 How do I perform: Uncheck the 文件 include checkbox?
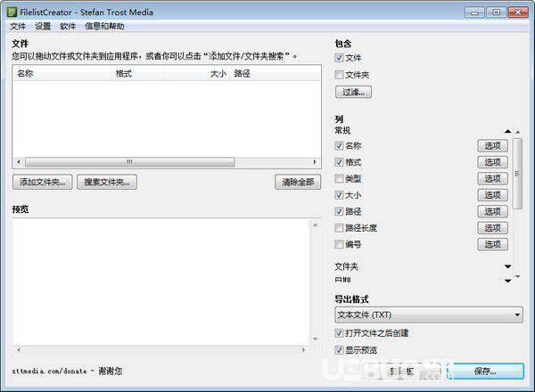pyautogui.click(x=339, y=58)
